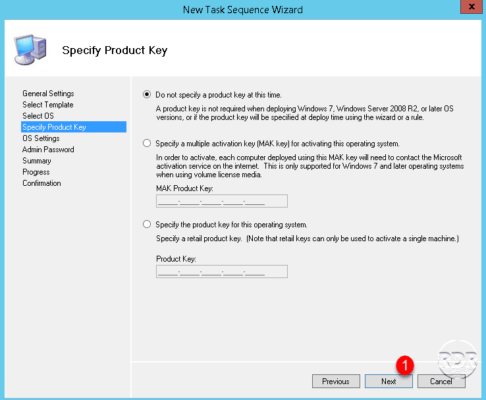Click the 'MAK Product Key:' label
Image resolution: width=486 pixels, height=400 pixels.
tap(184, 188)
